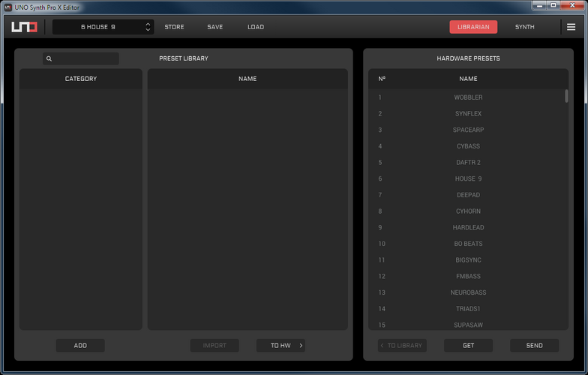Focus the preset library search field

(81, 58)
